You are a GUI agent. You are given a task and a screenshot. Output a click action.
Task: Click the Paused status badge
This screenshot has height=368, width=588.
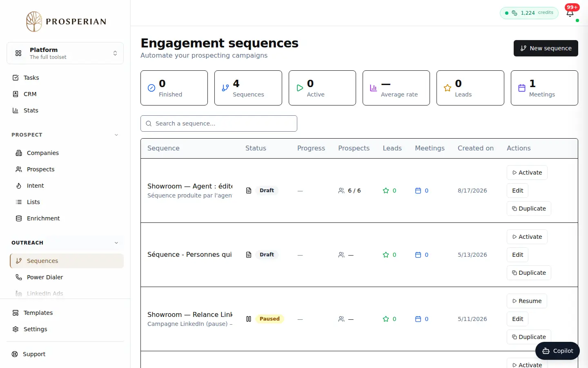pyautogui.click(x=269, y=319)
